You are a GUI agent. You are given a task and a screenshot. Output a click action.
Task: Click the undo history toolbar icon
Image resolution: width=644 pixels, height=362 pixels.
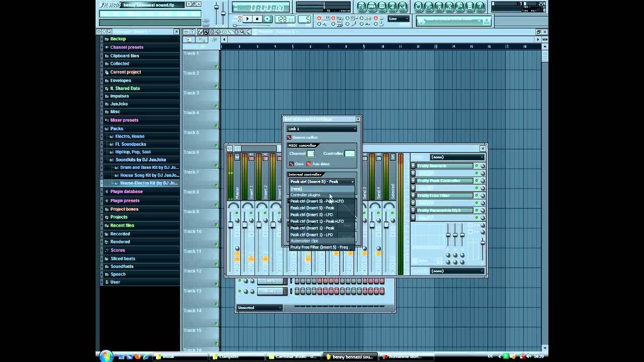pos(419,7)
